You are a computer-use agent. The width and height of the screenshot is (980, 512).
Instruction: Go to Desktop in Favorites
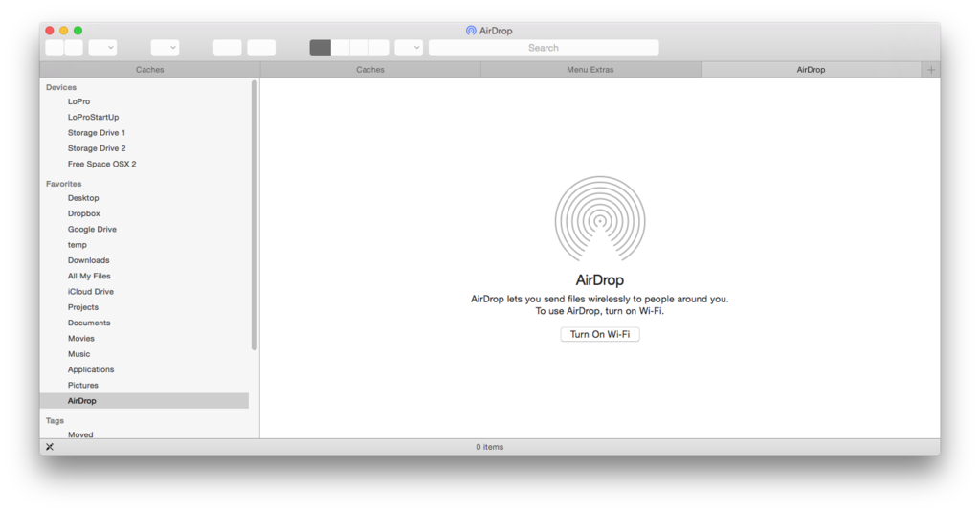pos(83,197)
